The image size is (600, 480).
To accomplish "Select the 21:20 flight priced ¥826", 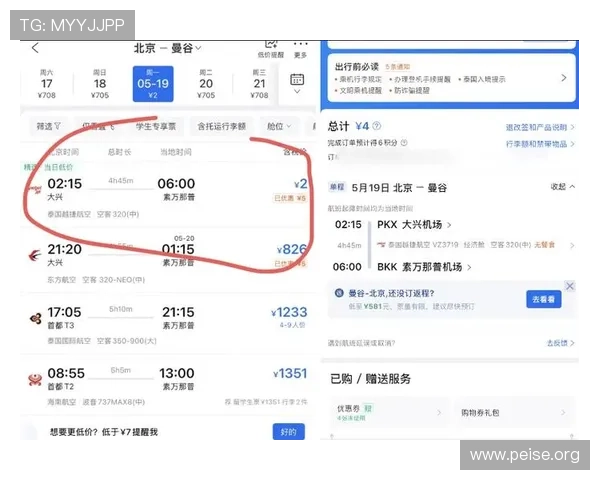I will point(168,260).
